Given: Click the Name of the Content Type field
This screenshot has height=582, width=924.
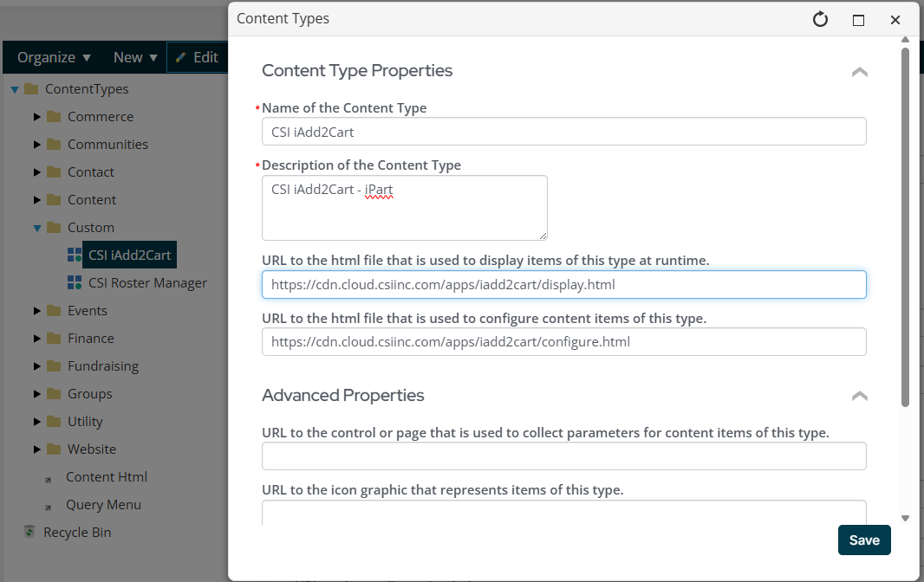Looking at the screenshot, I should click(x=563, y=132).
